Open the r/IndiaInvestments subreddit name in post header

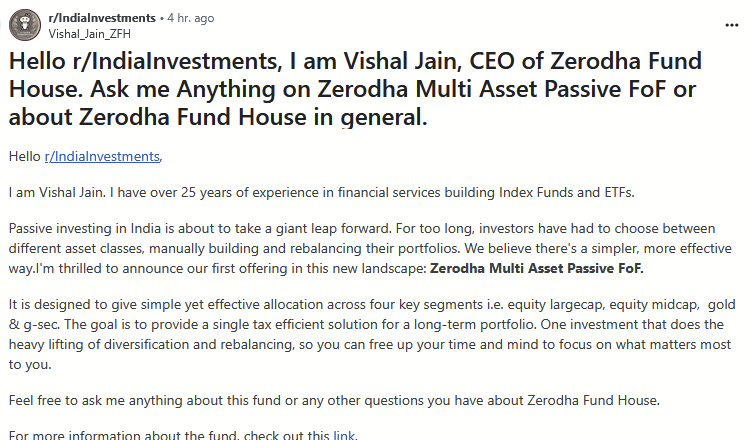[102, 18]
